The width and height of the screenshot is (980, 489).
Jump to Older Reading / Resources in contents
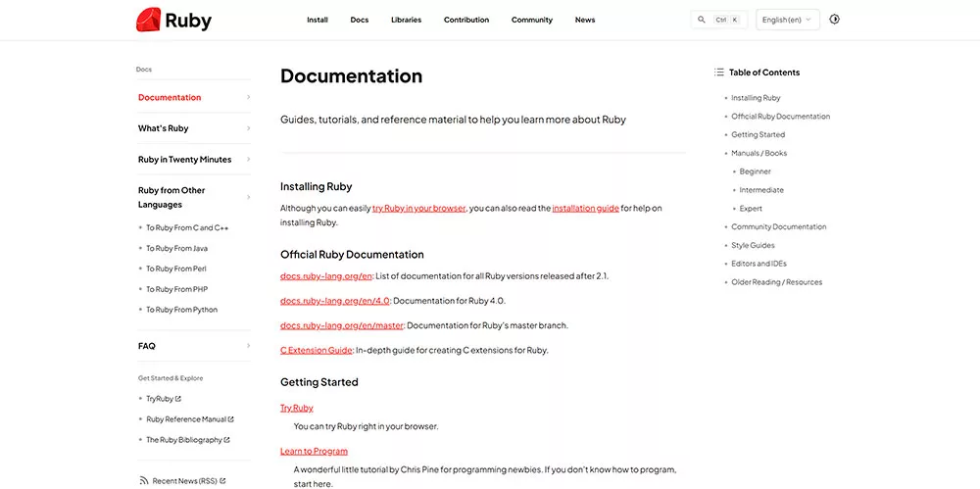point(777,282)
